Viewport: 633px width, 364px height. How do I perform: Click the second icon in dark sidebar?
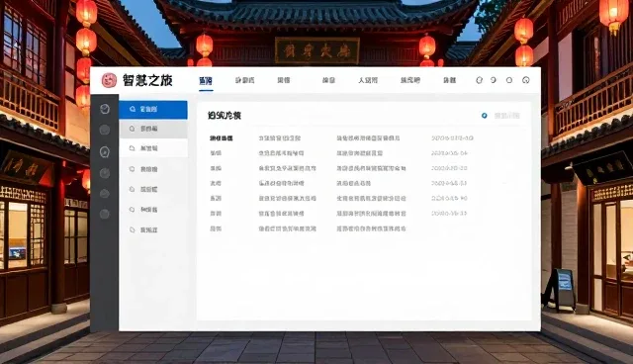(105, 130)
